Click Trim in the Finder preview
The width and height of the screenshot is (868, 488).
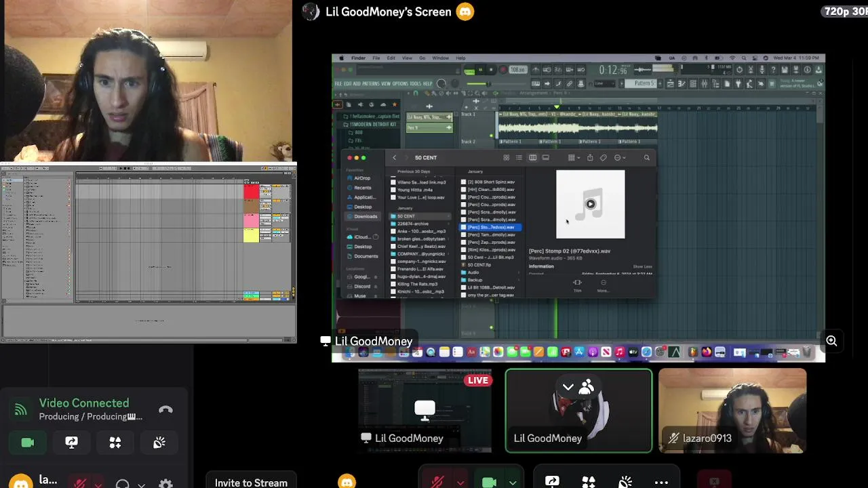click(x=577, y=285)
